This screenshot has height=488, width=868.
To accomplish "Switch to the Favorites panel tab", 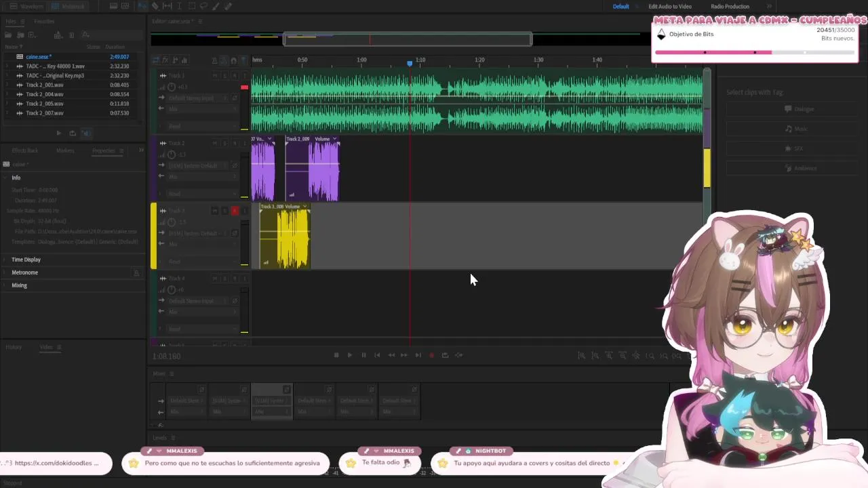I will [44, 21].
